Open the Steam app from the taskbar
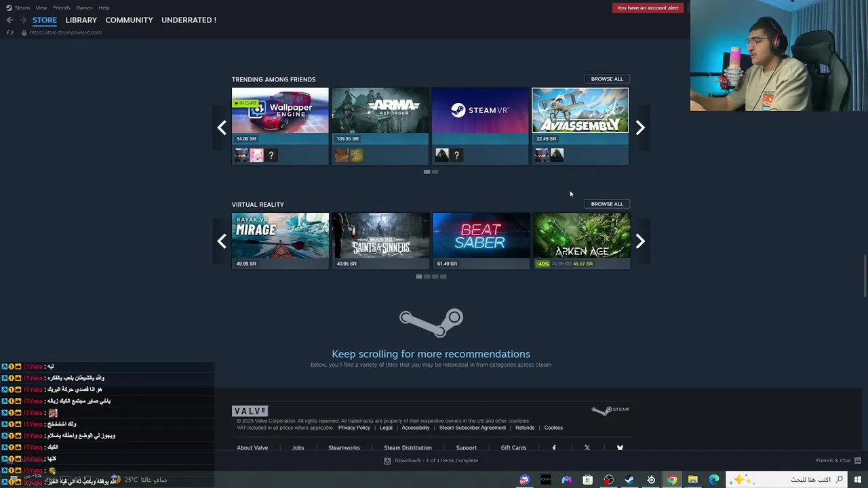The width and height of the screenshot is (868, 488). tap(629, 480)
